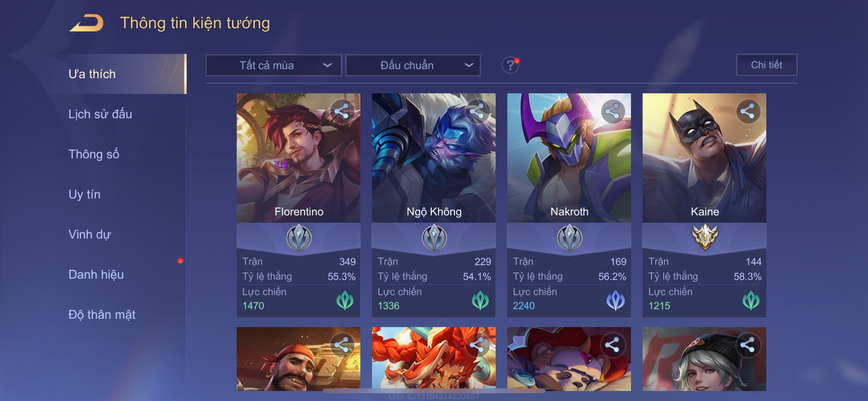The height and width of the screenshot is (401, 868).
Task: Share the pirate hero card in second row
Action: click(x=342, y=345)
